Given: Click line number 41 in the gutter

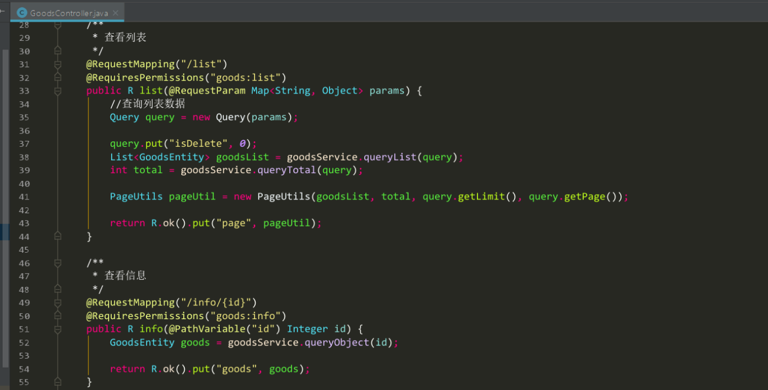Looking at the screenshot, I should (x=24, y=197).
